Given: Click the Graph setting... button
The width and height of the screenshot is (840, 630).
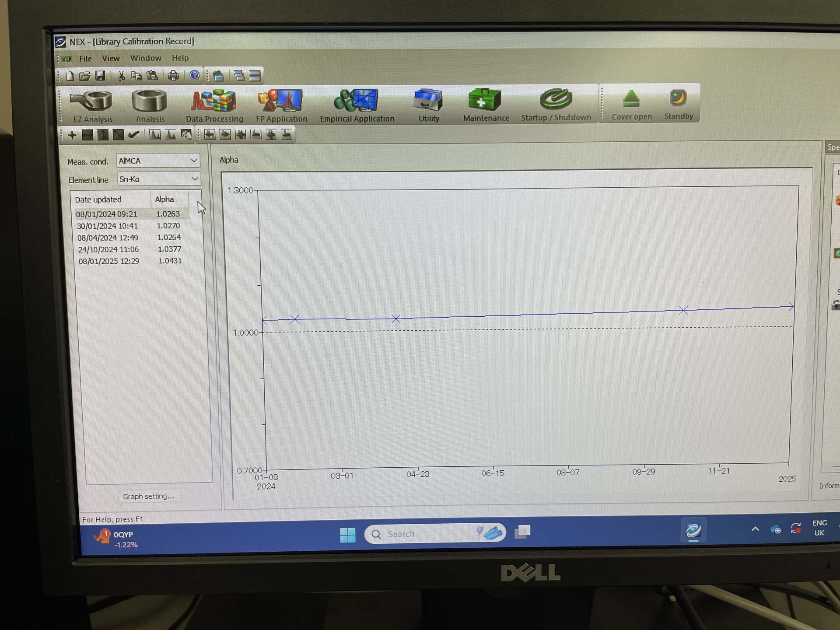Looking at the screenshot, I should (x=148, y=496).
